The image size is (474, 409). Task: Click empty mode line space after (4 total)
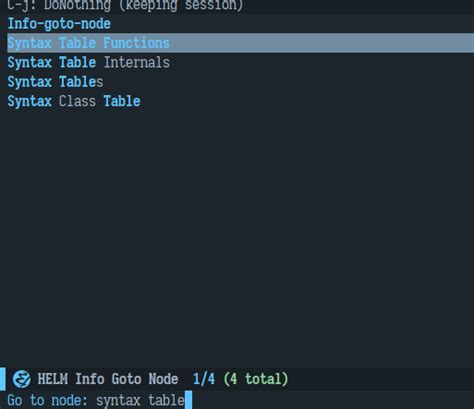[x=380, y=379]
